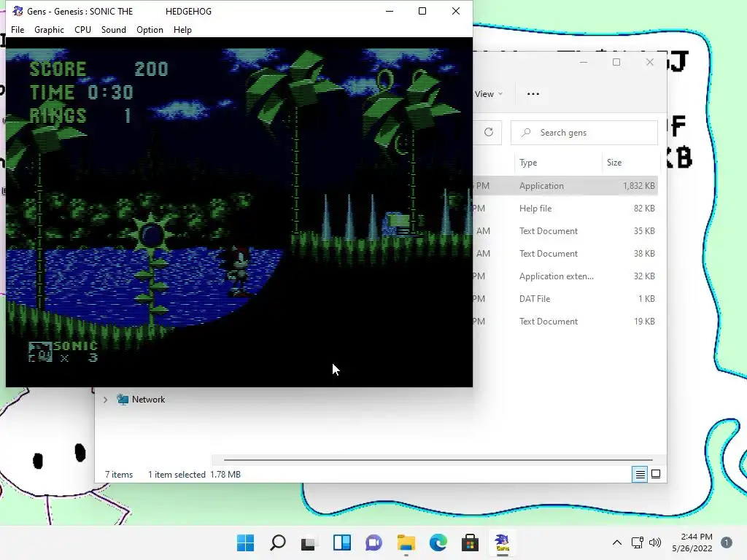
Task: Expand the Network tree node chevron
Action: point(105,400)
